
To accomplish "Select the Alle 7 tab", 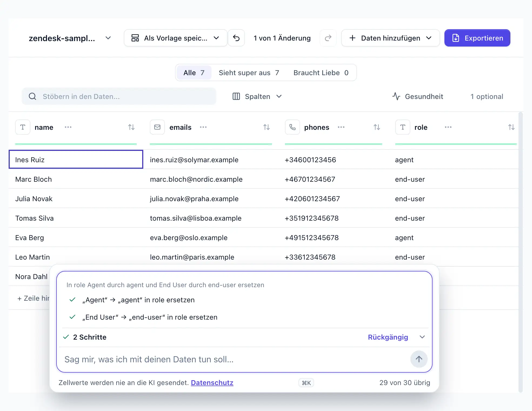I will click(x=194, y=73).
